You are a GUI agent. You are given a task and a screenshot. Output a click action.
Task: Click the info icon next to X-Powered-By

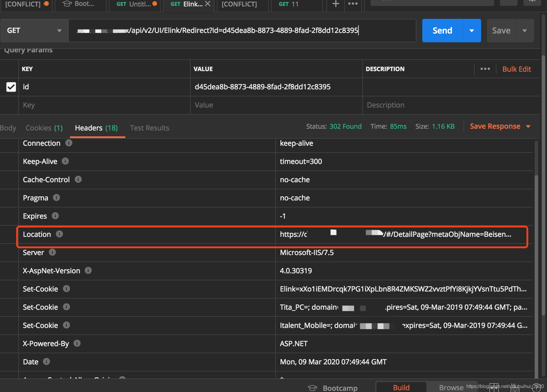tap(77, 344)
